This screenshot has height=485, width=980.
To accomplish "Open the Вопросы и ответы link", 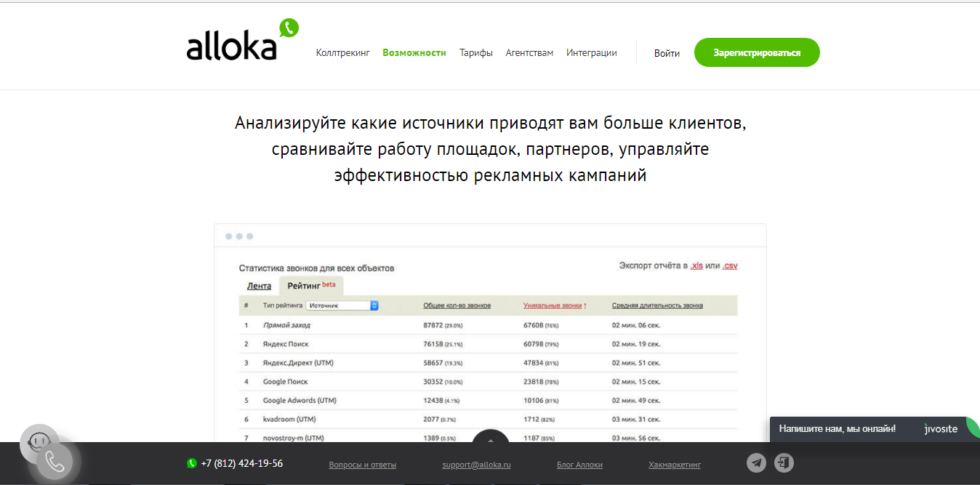I will click(362, 465).
